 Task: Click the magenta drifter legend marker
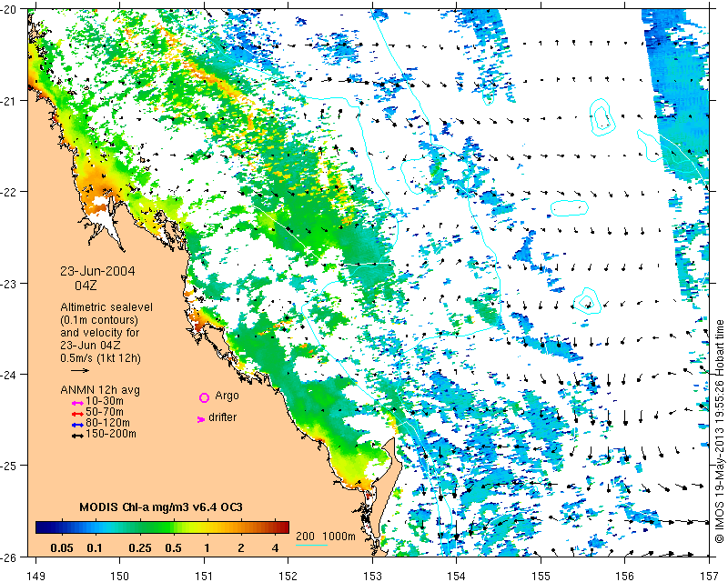tap(201, 419)
